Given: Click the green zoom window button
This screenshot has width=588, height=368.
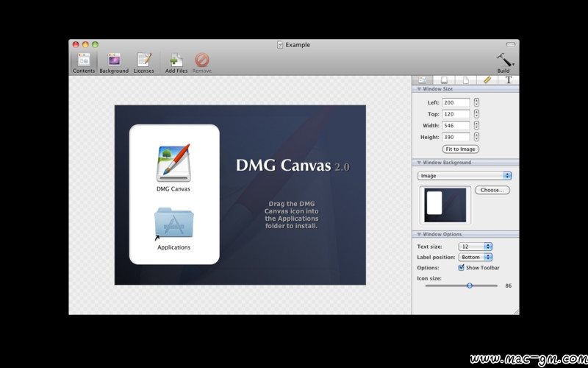Looking at the screenshot, I should 96,45.
